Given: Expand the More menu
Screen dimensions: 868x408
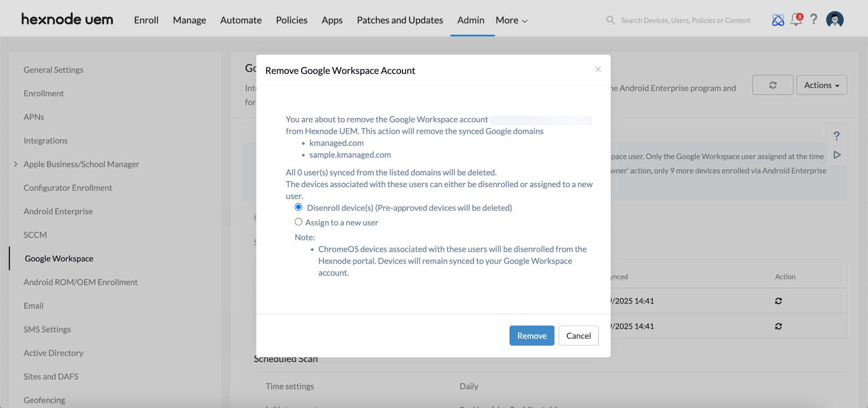Looking at the screenshot, I should coord(511,20).
